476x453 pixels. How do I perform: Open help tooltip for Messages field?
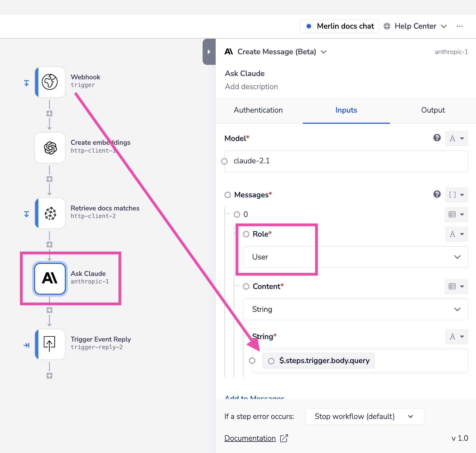click(437, 194)
